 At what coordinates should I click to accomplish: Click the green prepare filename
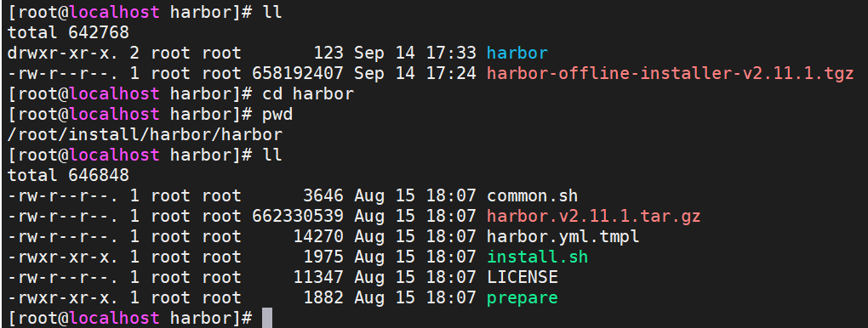[522, 298]
